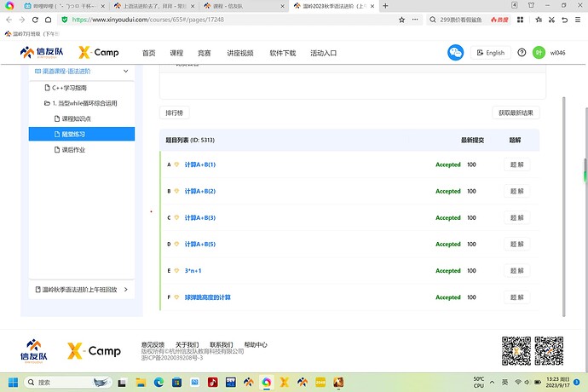Open C++学习指南 in the sidebar
The width and height of the screenshot is (588, 392).
click(66, 88)
